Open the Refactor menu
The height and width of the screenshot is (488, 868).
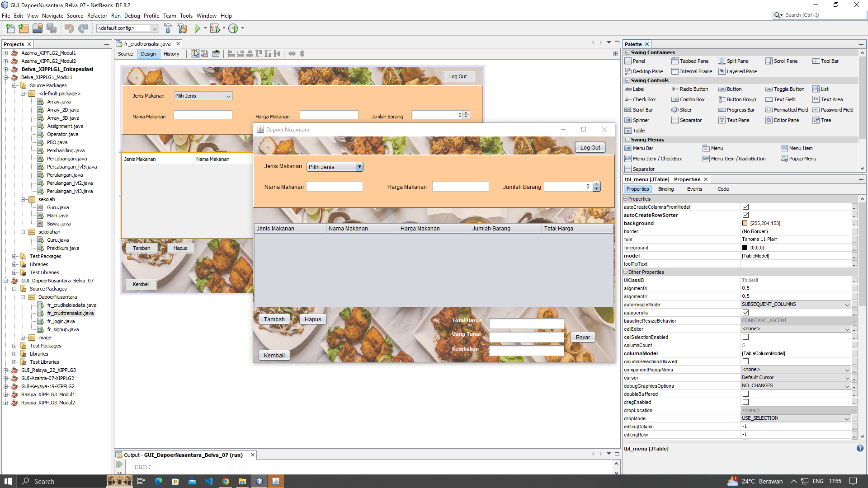point(97,16)
